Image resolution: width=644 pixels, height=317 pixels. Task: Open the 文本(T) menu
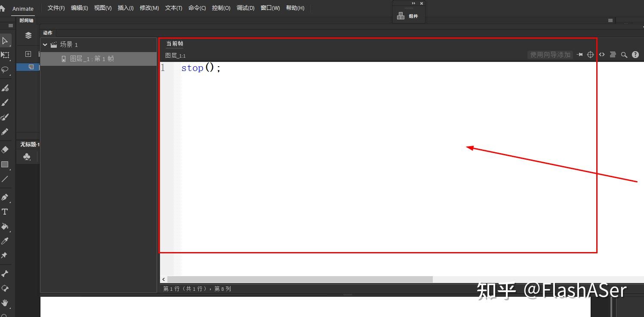[173, 8]
